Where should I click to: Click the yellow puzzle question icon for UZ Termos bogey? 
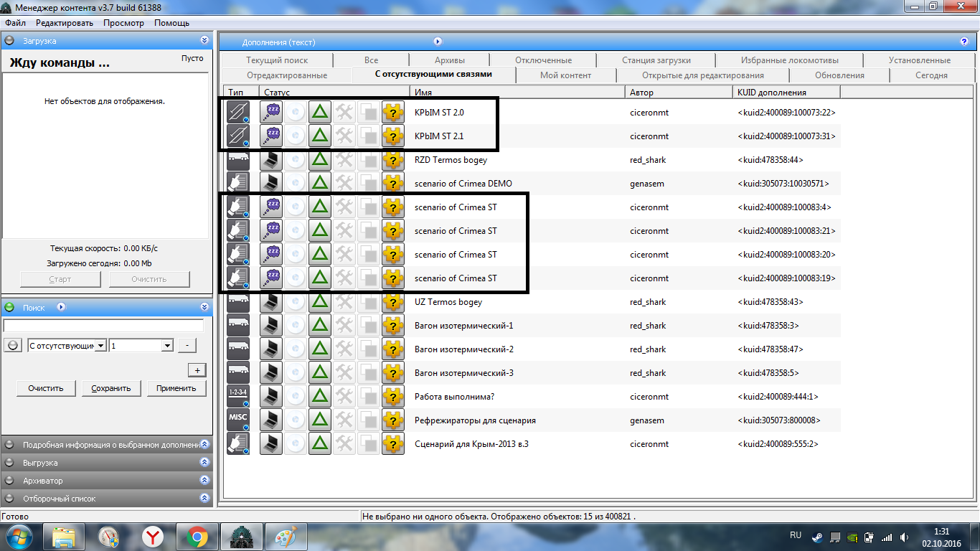393,302
